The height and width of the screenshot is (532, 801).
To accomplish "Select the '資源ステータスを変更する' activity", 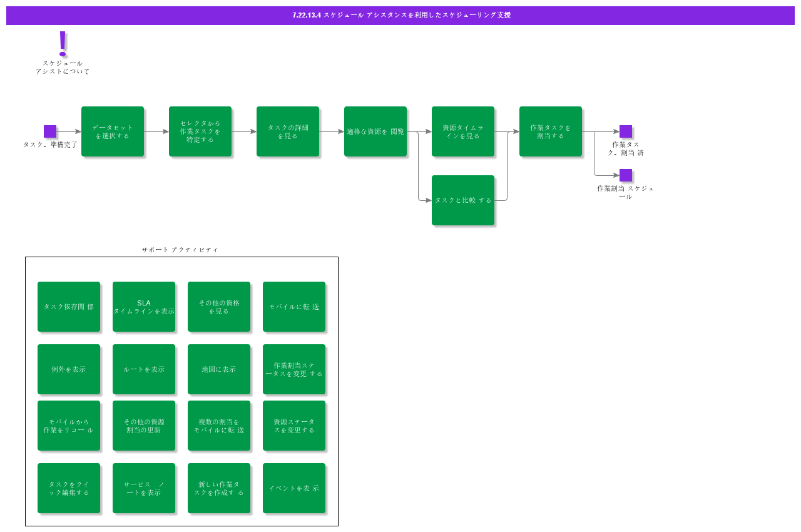I will pos(294,426).
